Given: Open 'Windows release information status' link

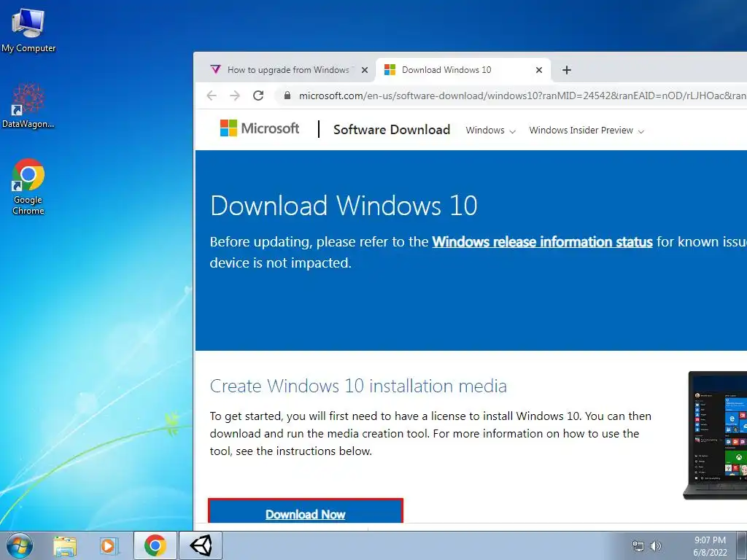Looking at the screenshot, I should (x=542, y=242).
